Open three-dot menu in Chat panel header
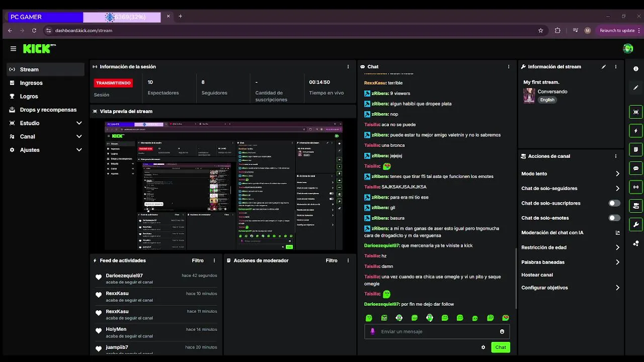The image size is (644, 362). click(509, 66)
